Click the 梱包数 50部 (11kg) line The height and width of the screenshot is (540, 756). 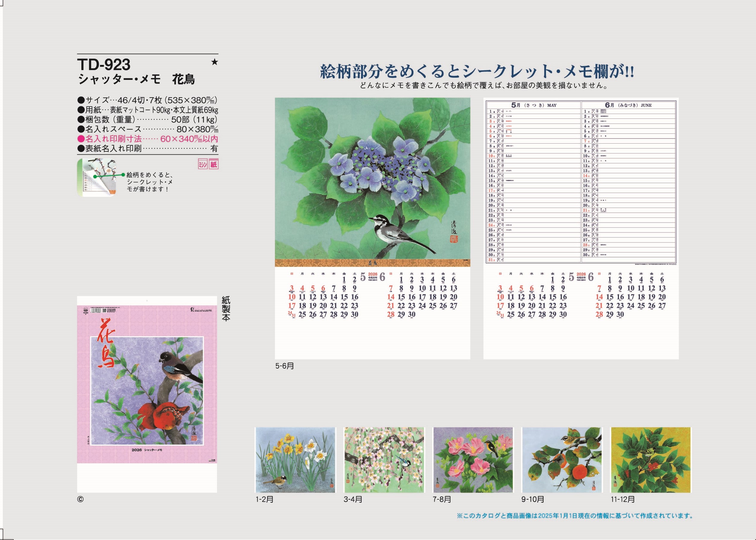click(x=147, y=119)
